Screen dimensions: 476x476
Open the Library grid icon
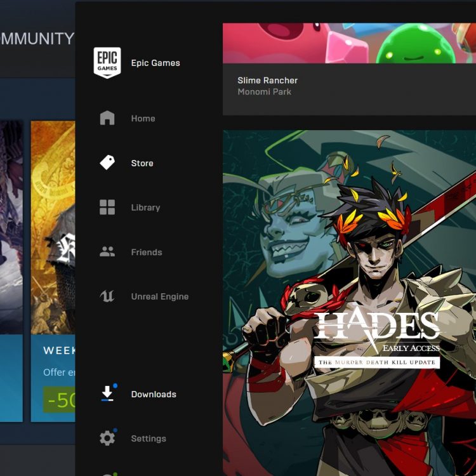point(107,208)
